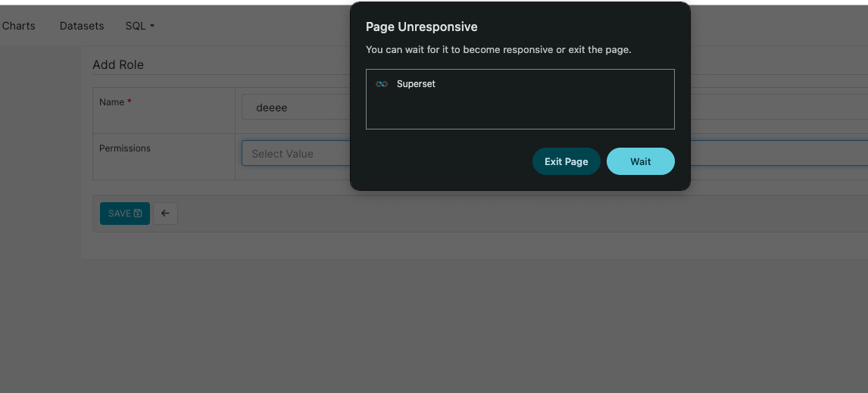This screenshot has height=393, width=868.
Task: Go to Datasets in the navigation bar
Action: click(82, 26)
